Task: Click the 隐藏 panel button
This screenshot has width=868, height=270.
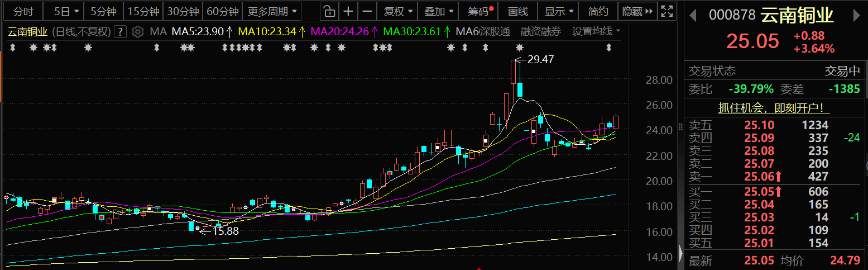Action: pos(636,11)
